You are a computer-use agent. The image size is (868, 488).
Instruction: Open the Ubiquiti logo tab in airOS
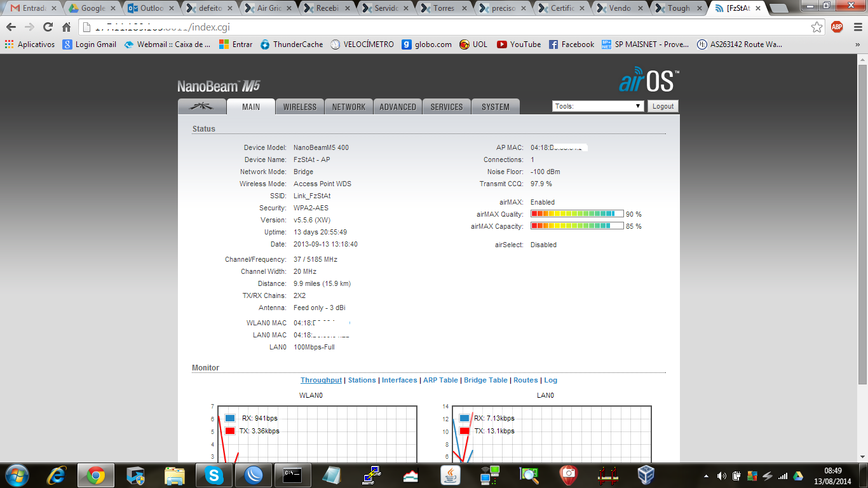click(202, 107)
